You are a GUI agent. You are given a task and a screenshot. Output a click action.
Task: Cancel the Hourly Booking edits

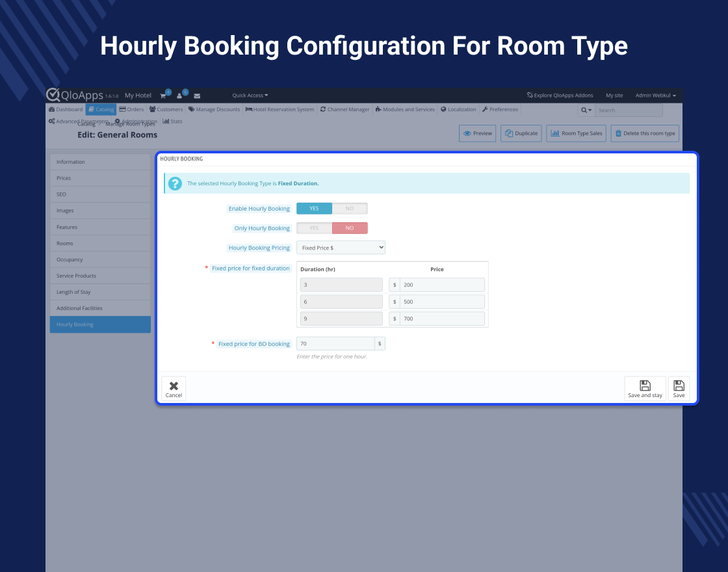click(x=173, y=388)
